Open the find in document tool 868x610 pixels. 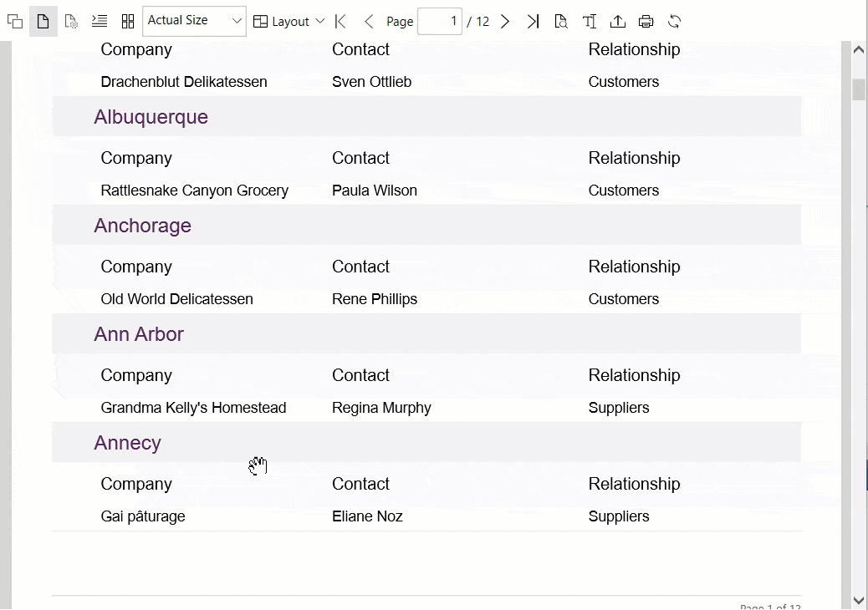561,21
